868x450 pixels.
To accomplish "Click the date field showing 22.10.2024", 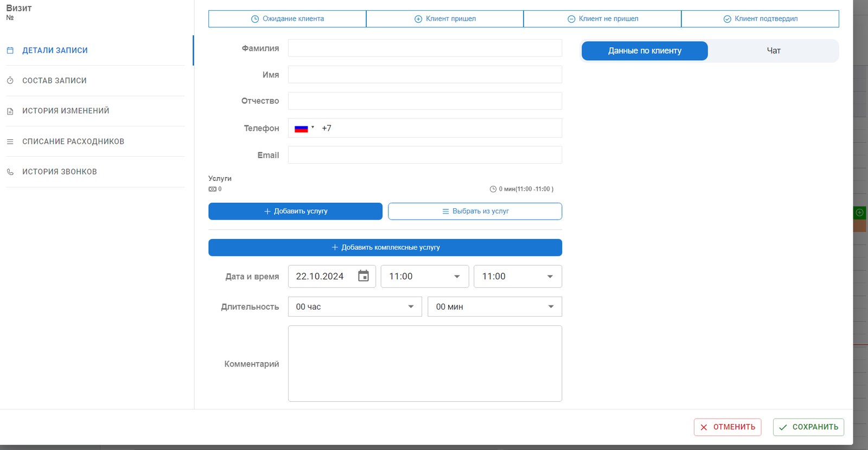I will pyautogui.click(x=331, y=277).
